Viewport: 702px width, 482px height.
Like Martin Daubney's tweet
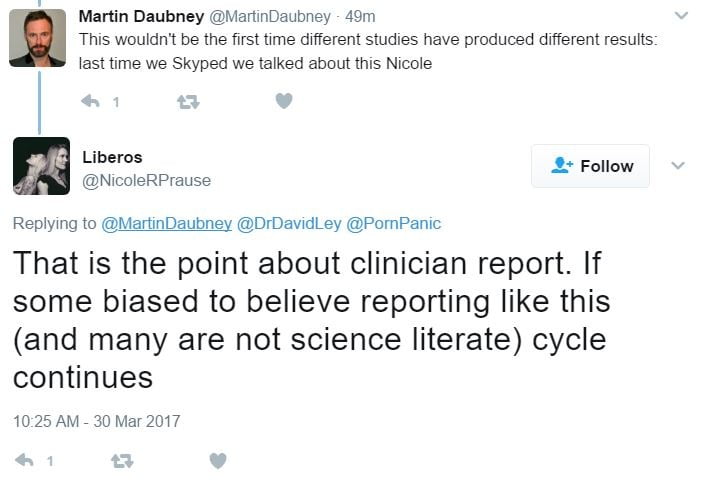(x=284, y=101)
